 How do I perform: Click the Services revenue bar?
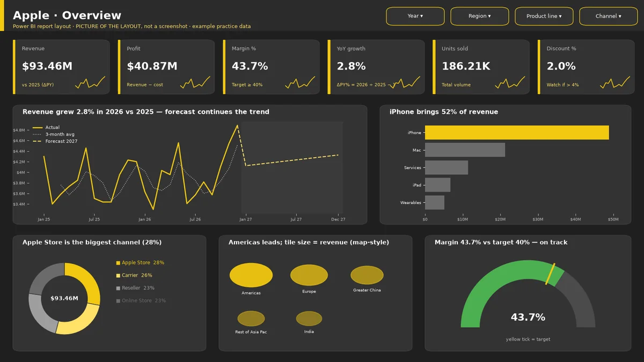coord(447,168)
